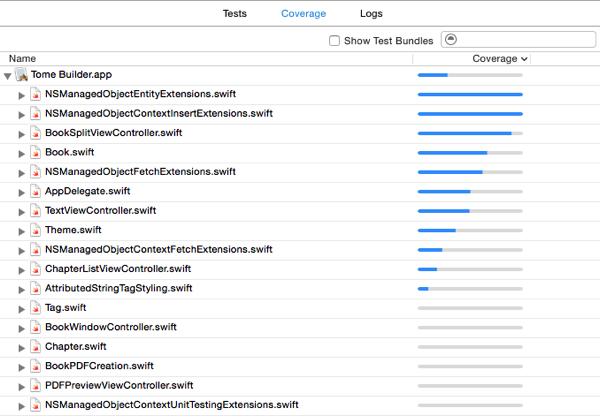The image size is (600, 416).
Task: Click Swift file icon for BookWindowController.swift
Action: 36,327
